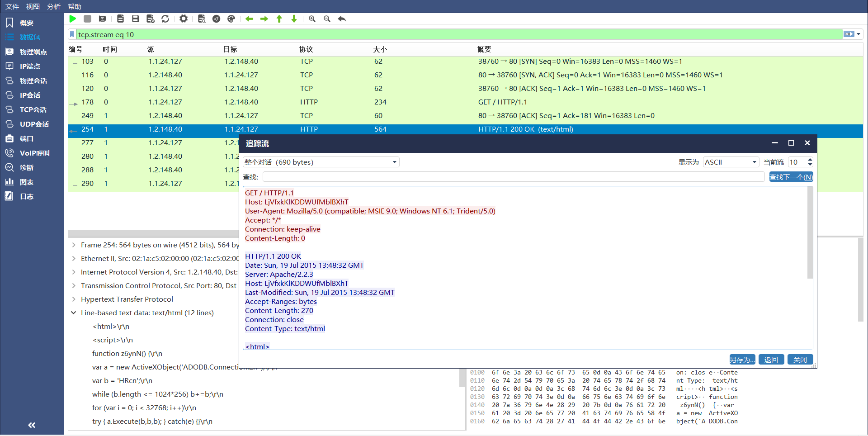Image resolution: width=868 pixels, height=436 pixels.
Task: Open the 整个对话 (690 bytes) dropdown
Action: [x=321, y=162]
